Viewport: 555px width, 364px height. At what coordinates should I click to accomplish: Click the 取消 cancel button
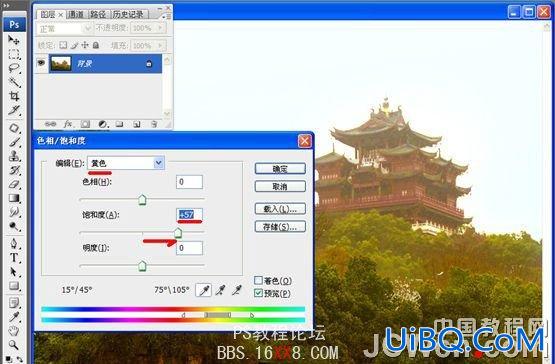[280, 186]
